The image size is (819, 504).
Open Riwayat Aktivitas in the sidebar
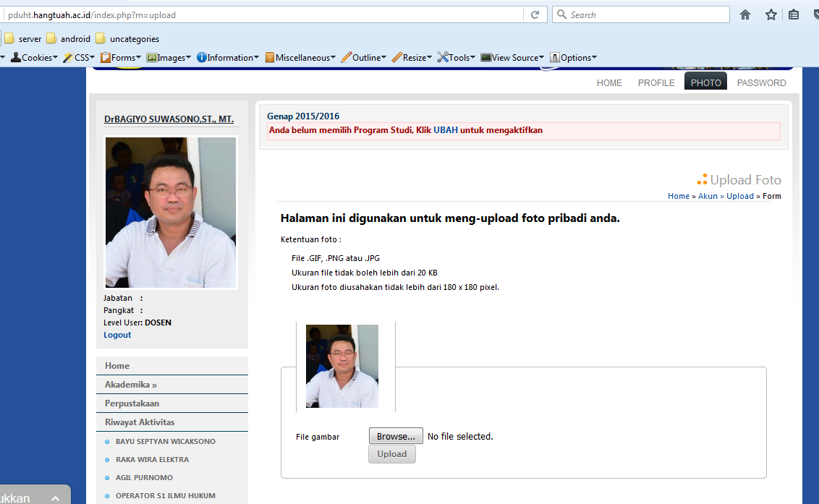172,422
